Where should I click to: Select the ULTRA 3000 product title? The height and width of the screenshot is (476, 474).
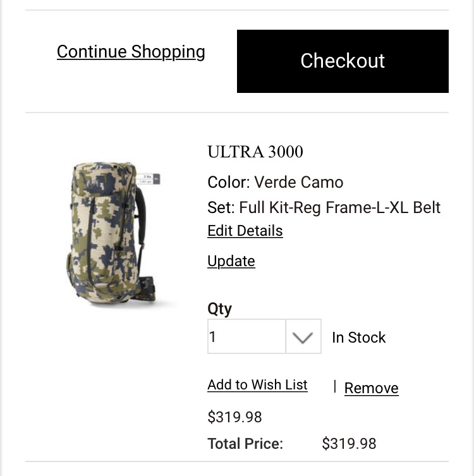255,152
